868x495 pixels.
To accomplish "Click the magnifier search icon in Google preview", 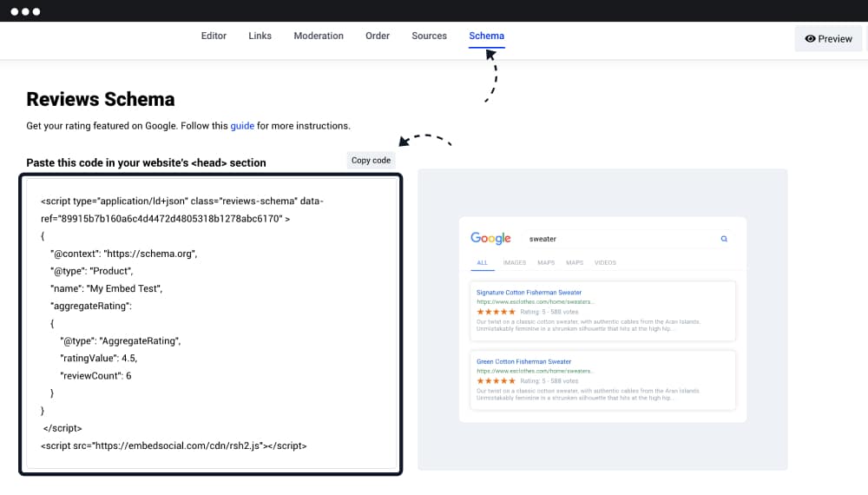I will [x=724, y=239].
